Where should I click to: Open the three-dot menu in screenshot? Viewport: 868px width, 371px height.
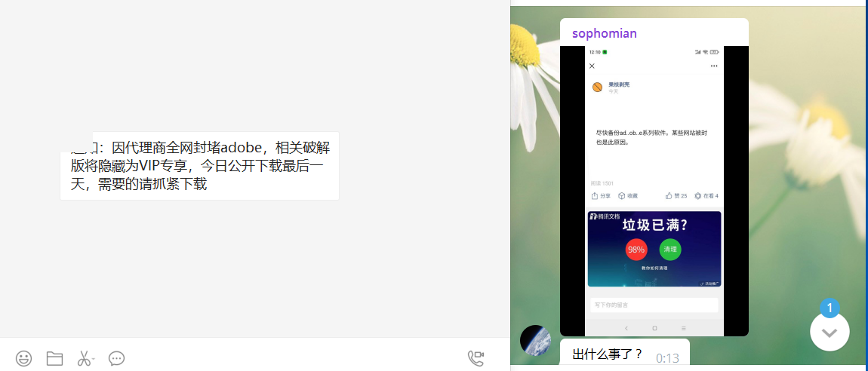[713, 66]
